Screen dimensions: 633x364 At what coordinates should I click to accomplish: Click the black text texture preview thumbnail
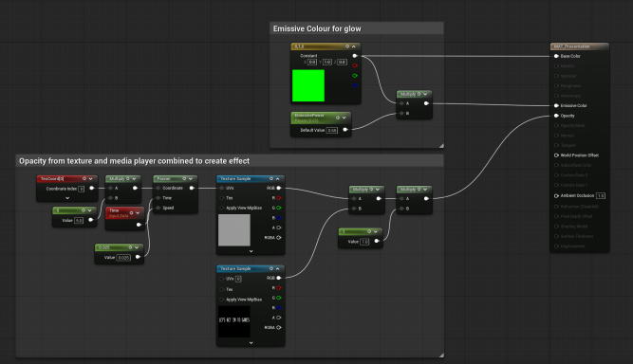pyautogui.click(x=234, y=321)
